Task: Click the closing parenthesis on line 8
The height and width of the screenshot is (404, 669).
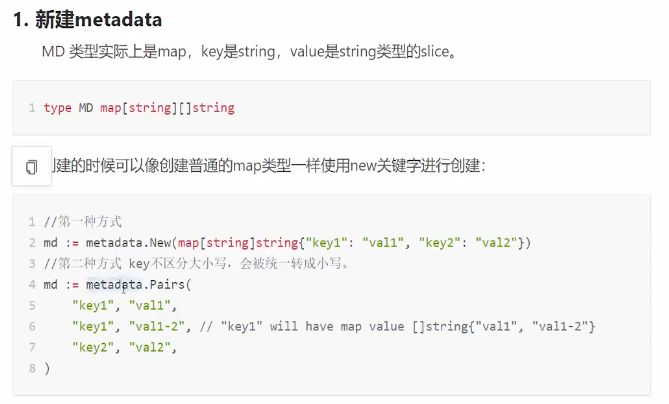Action: tap(47, 368)
